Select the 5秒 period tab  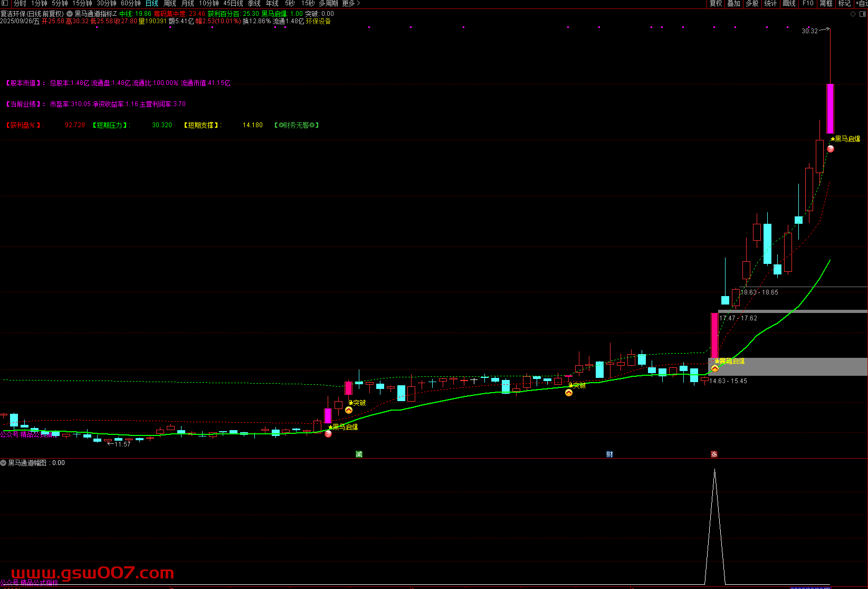[290, 3]
